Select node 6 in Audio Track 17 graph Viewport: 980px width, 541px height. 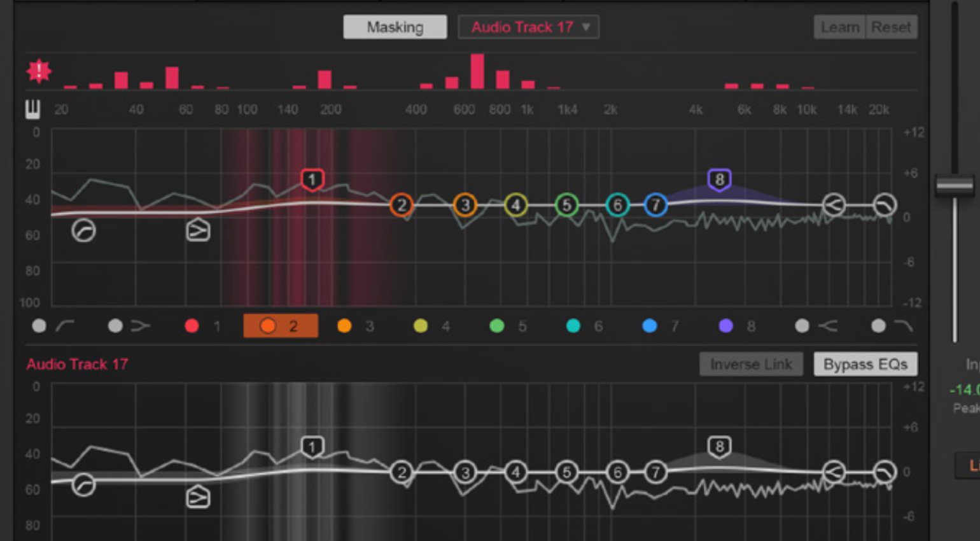pyautogui.click(x=617, y=472)
